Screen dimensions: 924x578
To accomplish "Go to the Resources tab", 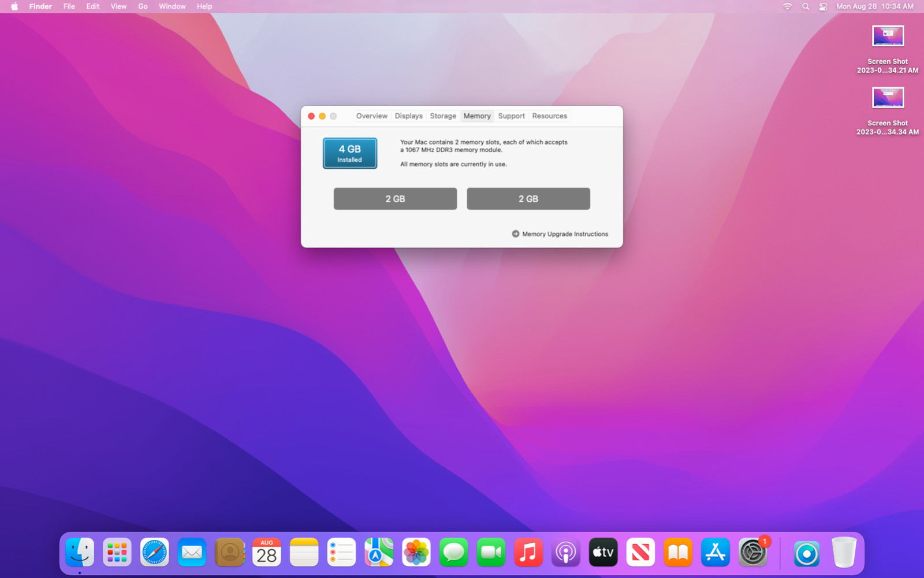I will [550, 116].
